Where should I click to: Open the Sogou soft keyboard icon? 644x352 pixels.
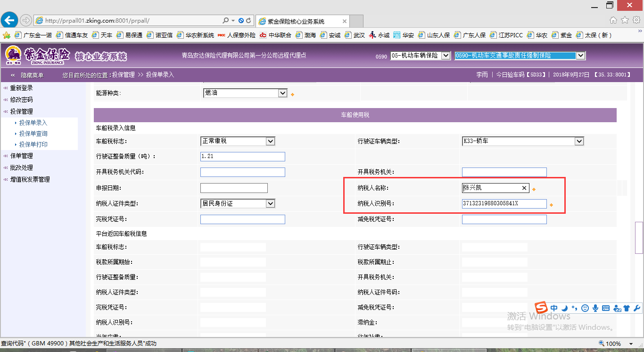(x=606, y=308)
